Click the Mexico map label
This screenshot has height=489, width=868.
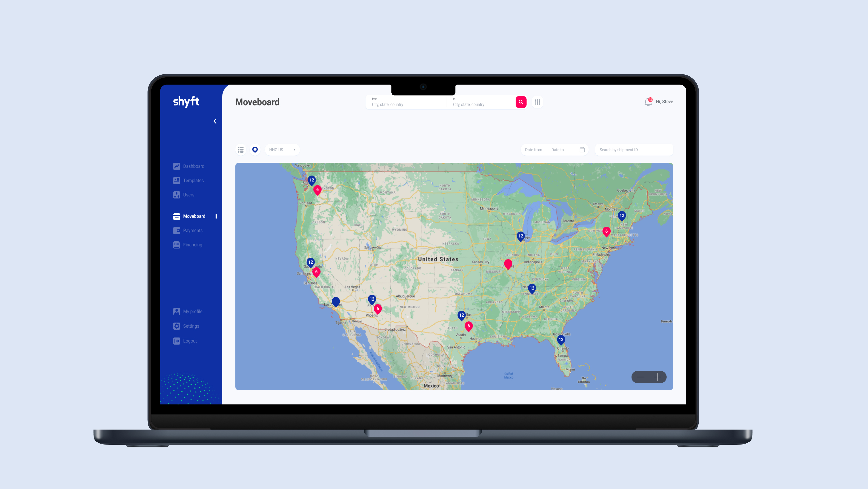pyautogui.click(x=431, y=386)
